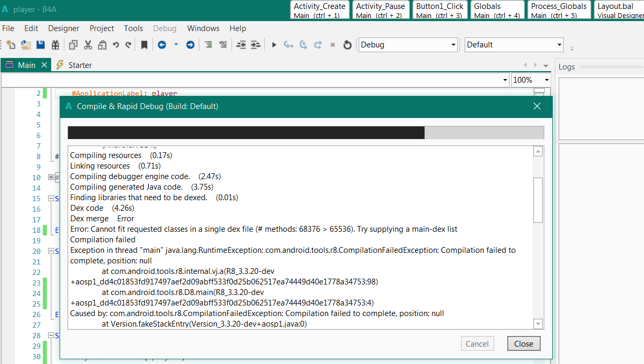Open a project with the folder icon
Viewport: 644px width, 364px height.
tap(25, 45)
